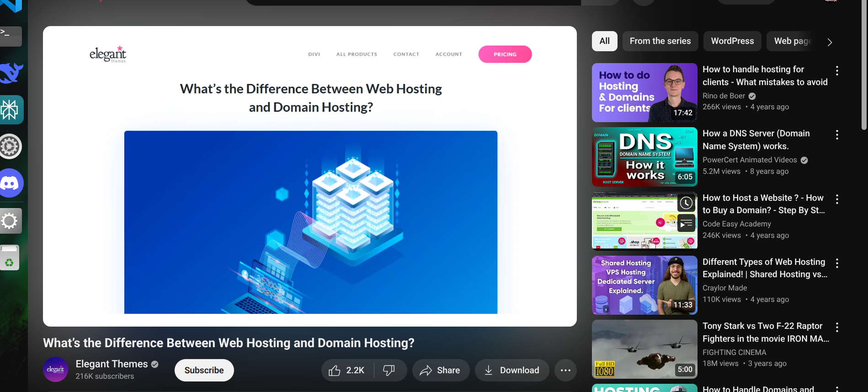
Task: Open options for How to handle hosting video
Action: 837,70
